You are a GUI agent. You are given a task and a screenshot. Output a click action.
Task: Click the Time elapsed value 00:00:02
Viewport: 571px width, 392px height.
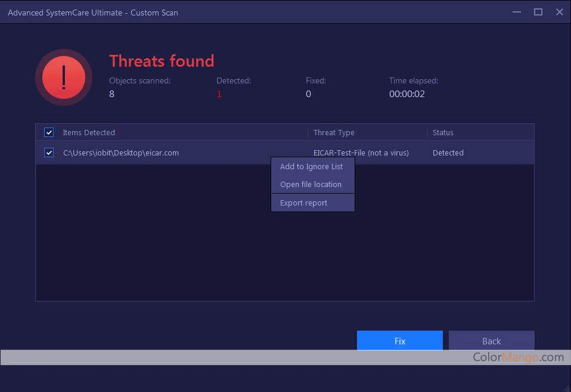[406, 94]
